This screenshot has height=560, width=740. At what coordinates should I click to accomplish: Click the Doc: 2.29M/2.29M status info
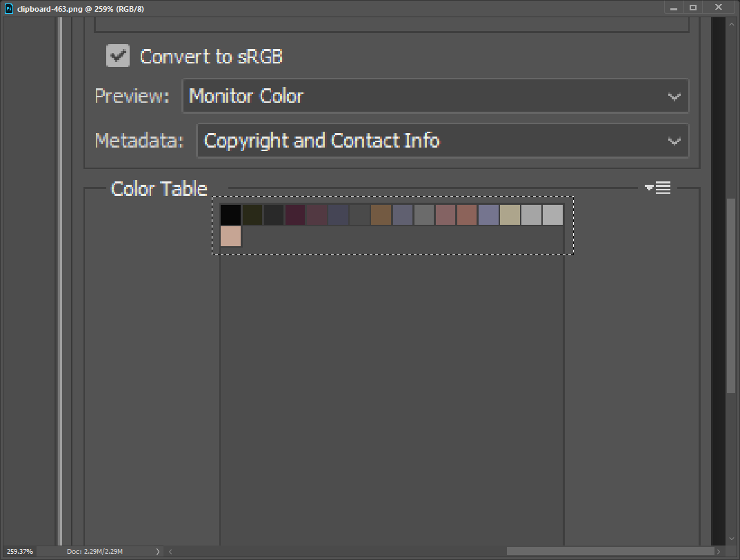point(95,552)
